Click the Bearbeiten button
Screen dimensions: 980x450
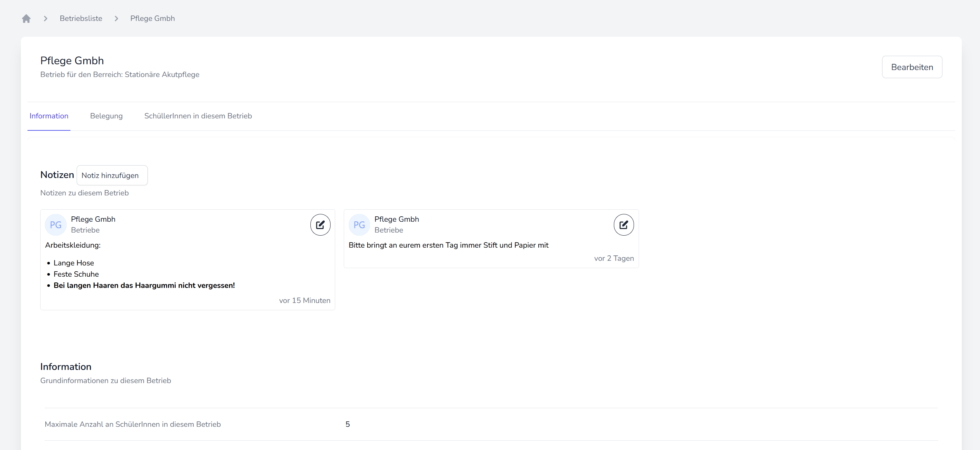coord(912,67)
